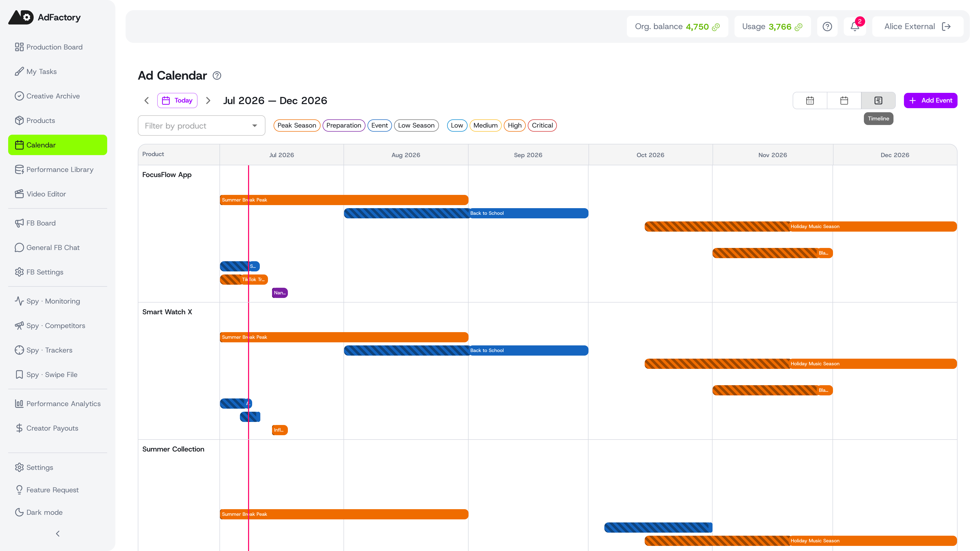Click the Creator Payouts dollar icon

pyautogui.click(x=19, y=428)
